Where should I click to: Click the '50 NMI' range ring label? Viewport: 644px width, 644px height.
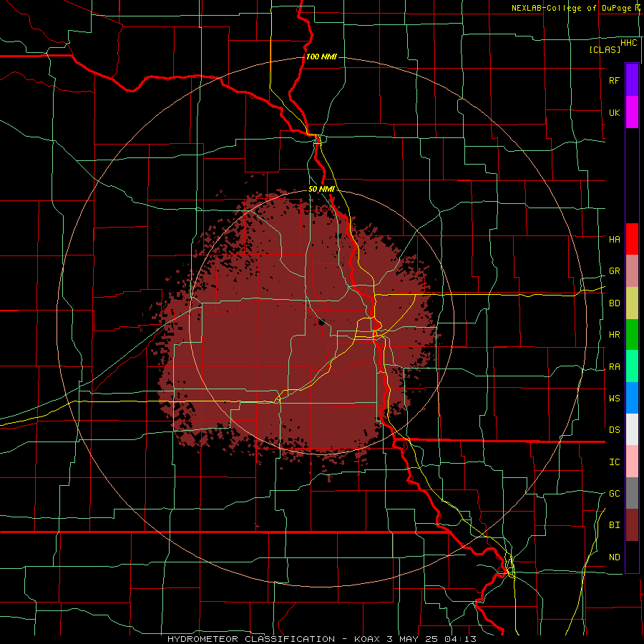pyautogui.click(x=321, y=189)
